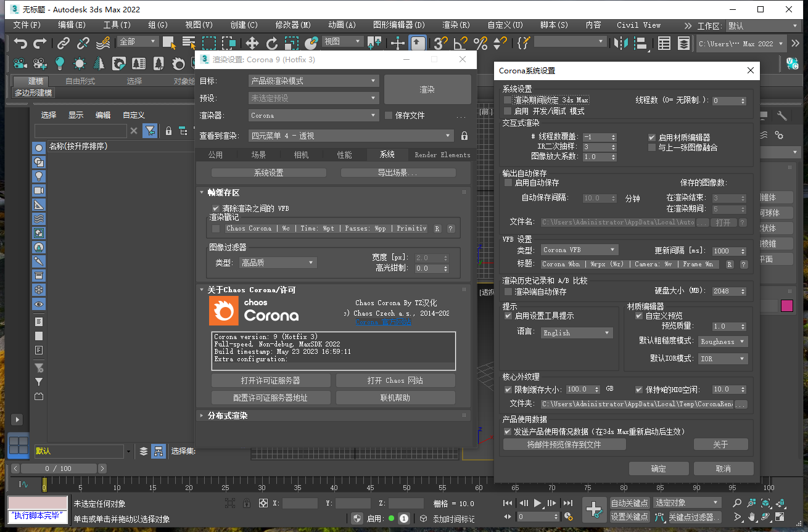808x532 pixels.
Task: Select the Lights filter icon in left sidebar
Action: click(x=38, y=175)
